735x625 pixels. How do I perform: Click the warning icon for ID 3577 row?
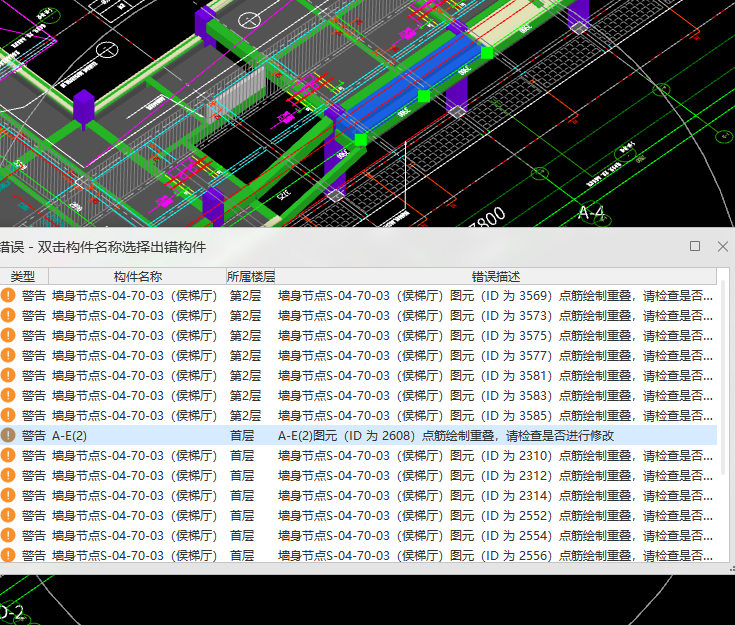[8, 355]
